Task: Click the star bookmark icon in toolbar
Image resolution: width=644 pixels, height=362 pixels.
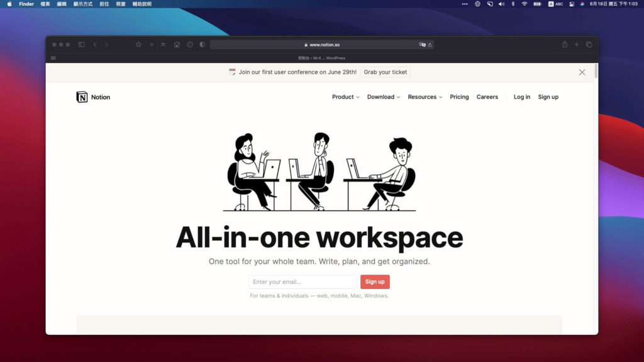Action: [x=138, y=45]
